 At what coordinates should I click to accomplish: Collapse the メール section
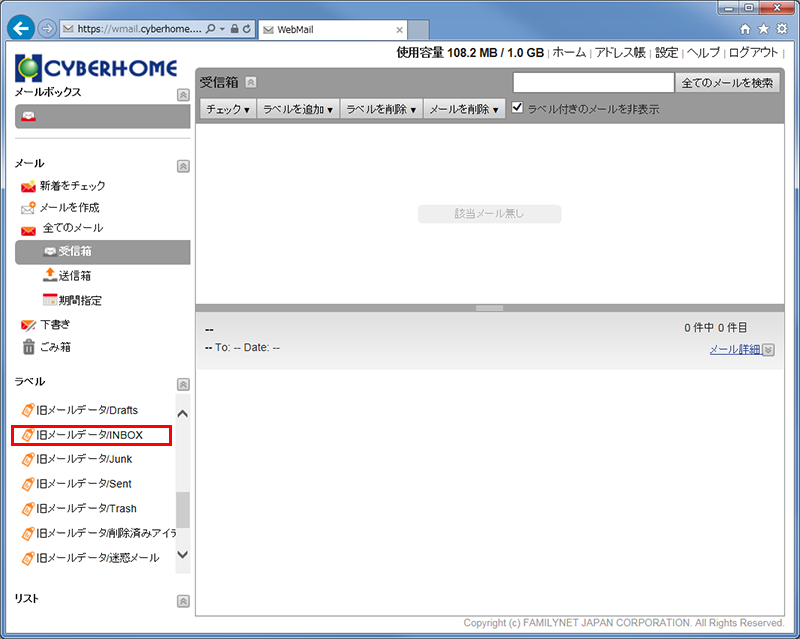tap(182, 166)
